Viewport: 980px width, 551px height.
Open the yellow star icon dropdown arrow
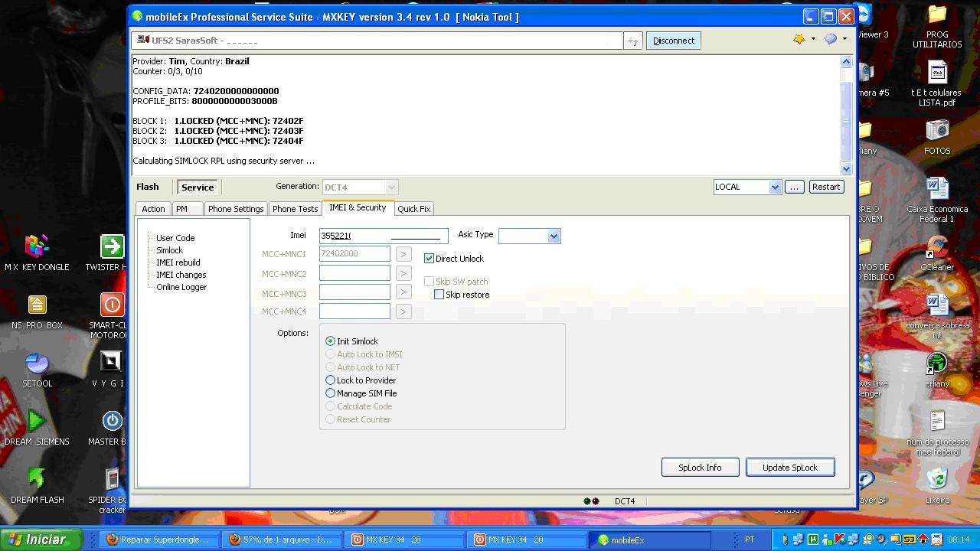click(x=813, y=39)
